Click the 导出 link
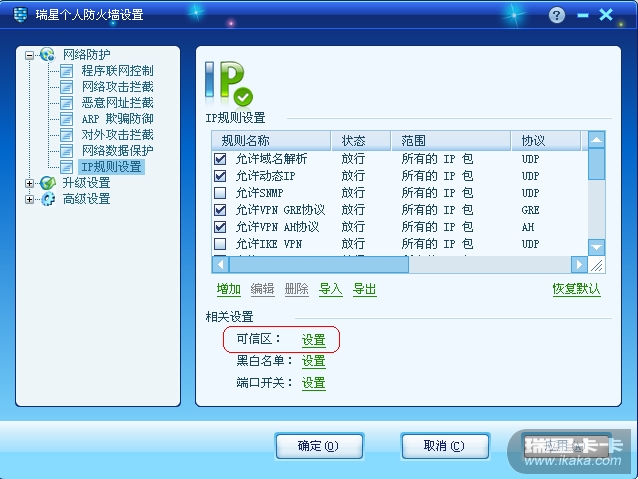This screenshot has width=638, height=479. pyautogui.click(x=365, y=289)
